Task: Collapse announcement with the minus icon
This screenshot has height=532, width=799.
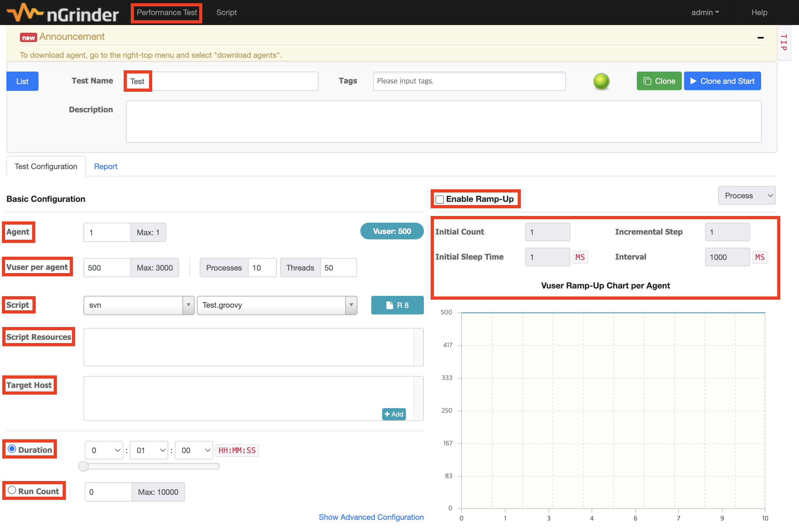Action: coord(760,38)
